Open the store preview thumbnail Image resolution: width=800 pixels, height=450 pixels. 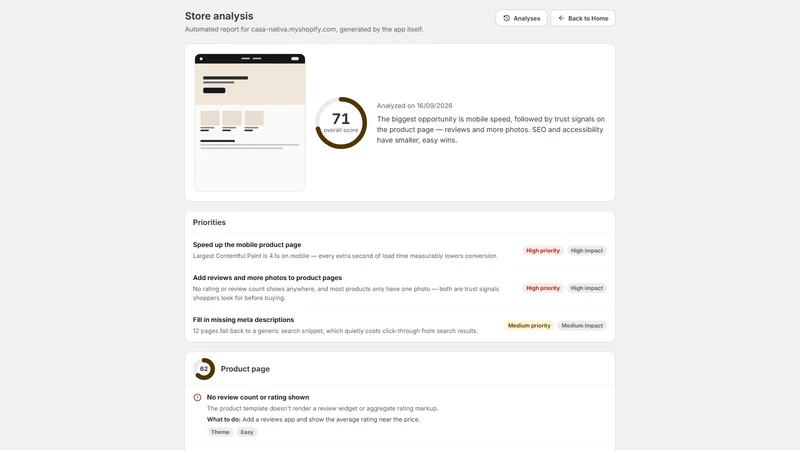[x=250, y=122]
